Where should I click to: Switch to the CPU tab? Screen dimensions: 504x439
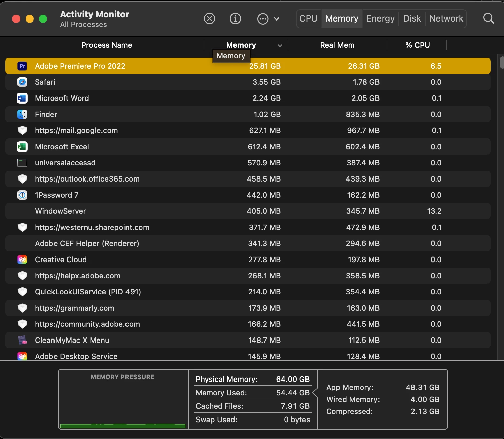point(309,18)
